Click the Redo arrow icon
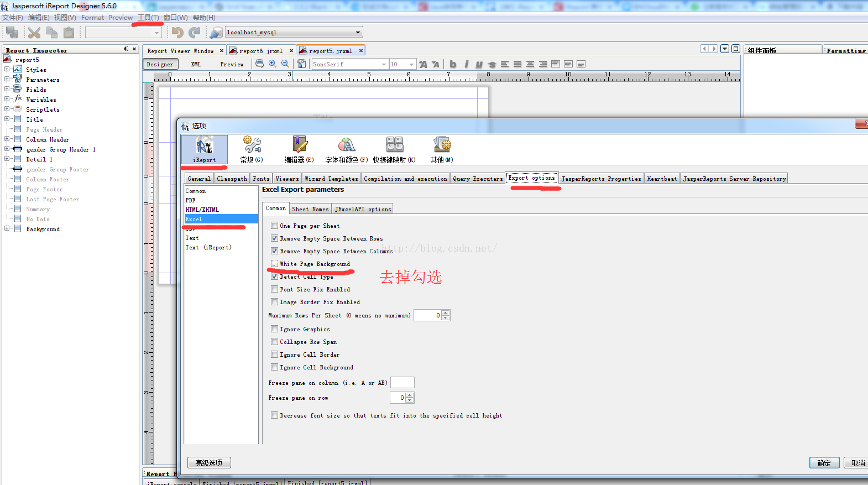868x485 pixels. click(194, 33)
